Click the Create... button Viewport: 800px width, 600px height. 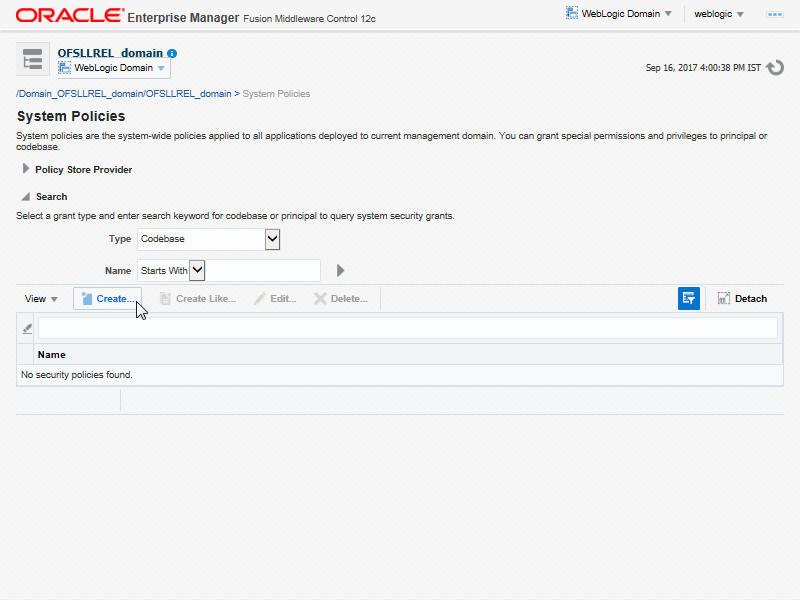tap(108, 298)
